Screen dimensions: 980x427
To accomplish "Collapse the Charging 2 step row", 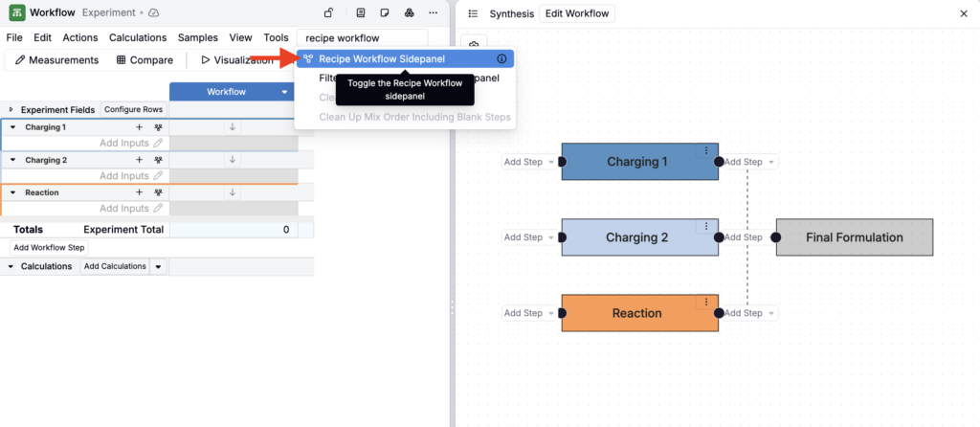I will point(12,160).
